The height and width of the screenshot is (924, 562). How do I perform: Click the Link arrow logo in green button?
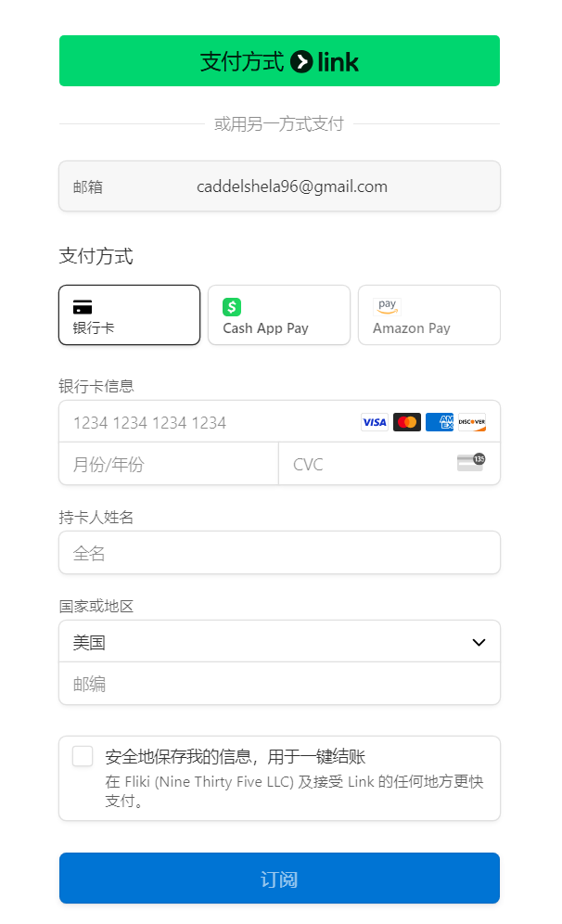point(301,61)
